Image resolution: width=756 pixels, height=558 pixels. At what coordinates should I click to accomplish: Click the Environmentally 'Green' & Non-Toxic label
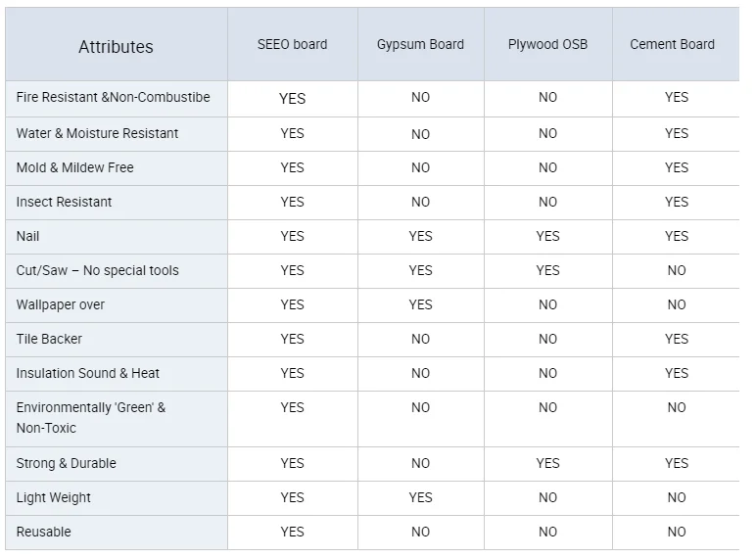pos(90,417)
